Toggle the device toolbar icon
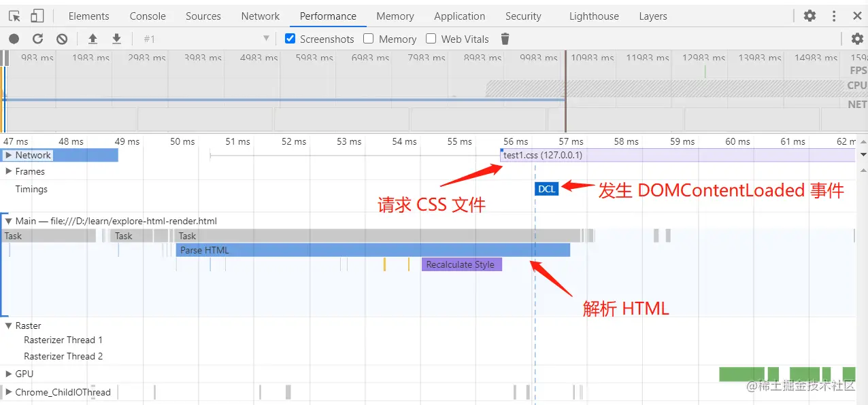This screenshot has height=405, width=868. click(x=37, y=16)
